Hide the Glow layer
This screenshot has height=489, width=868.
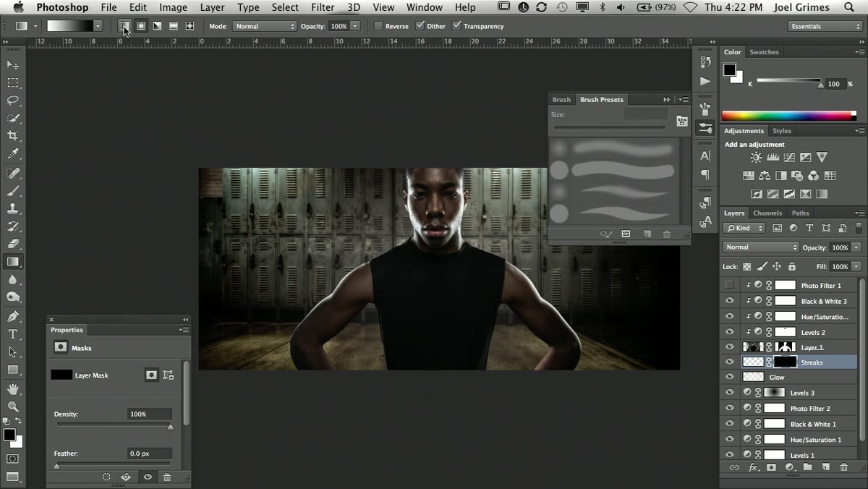[x=729, y=378]
